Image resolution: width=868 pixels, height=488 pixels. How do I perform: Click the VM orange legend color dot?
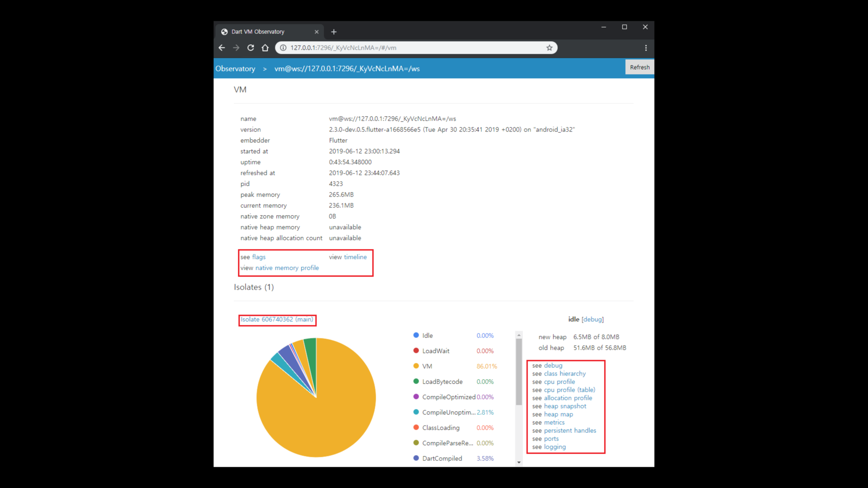[416, 366]
